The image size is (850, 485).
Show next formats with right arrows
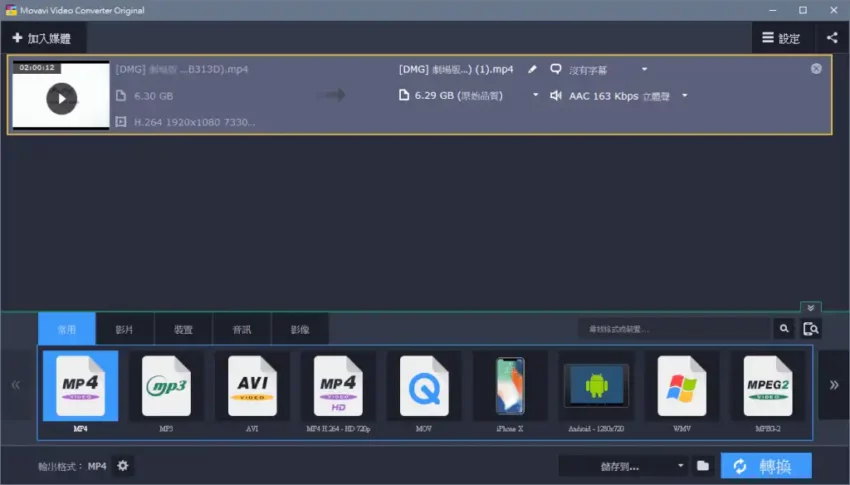tap(834, 385)
